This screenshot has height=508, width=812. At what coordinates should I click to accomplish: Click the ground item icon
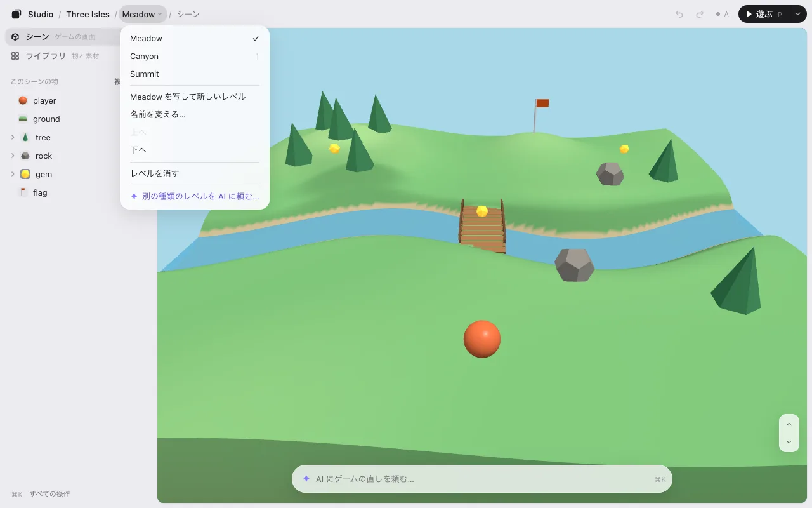[23, 119]
